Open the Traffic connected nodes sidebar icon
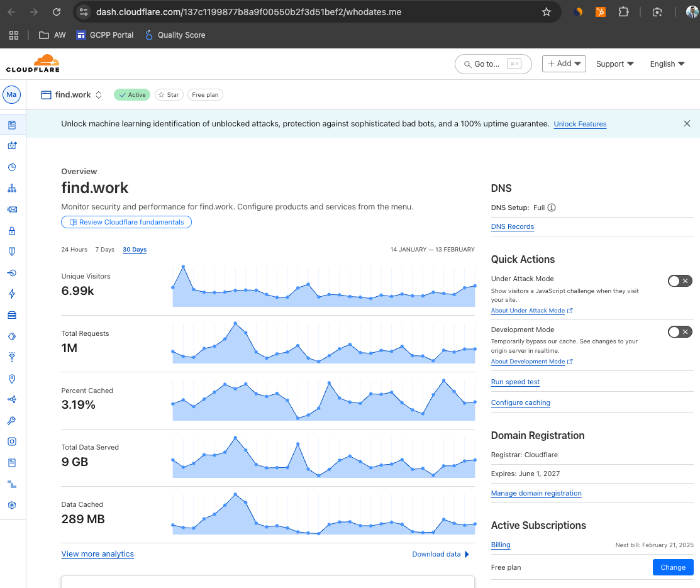Screen dimensions: 700x588 (x=12, y=399)
